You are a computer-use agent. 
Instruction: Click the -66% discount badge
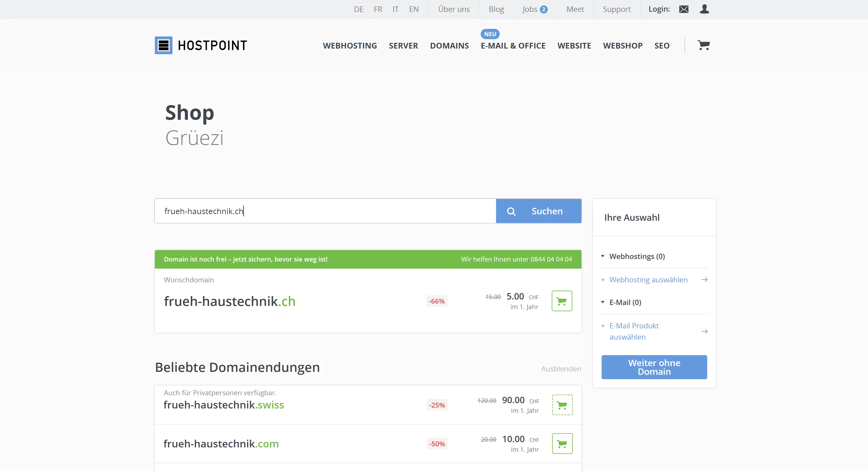pyautogui.click(x=437, y=301)
